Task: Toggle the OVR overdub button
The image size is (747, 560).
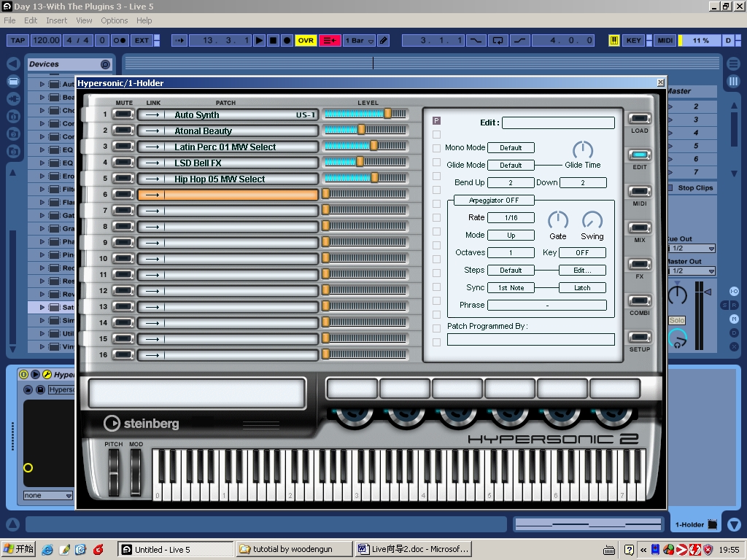Action: (x=306, y=41)
